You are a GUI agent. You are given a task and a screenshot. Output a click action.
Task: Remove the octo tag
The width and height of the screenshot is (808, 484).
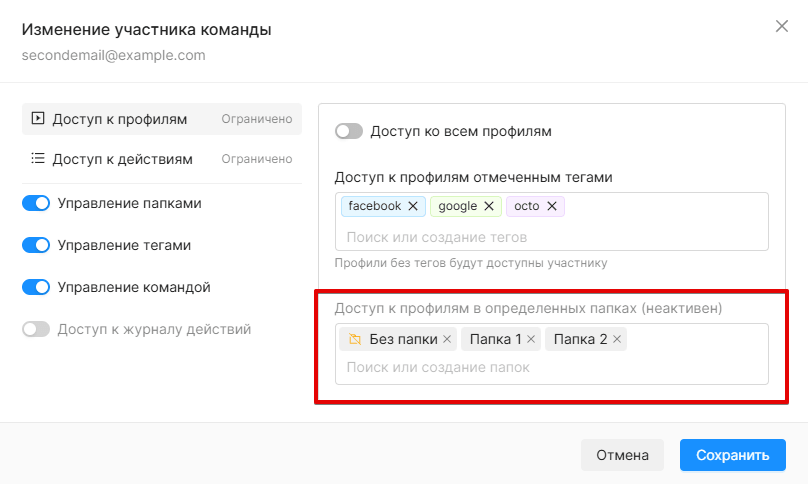pos(552,206)
